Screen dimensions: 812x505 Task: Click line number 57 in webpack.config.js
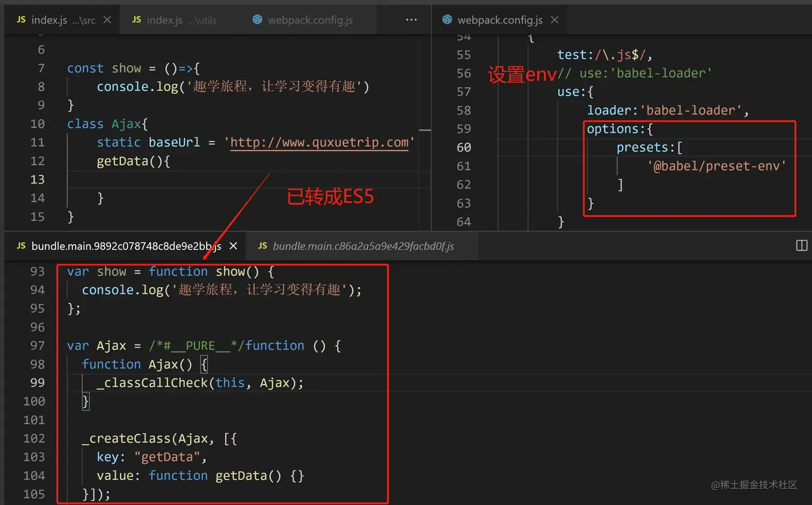pos(464,92)
